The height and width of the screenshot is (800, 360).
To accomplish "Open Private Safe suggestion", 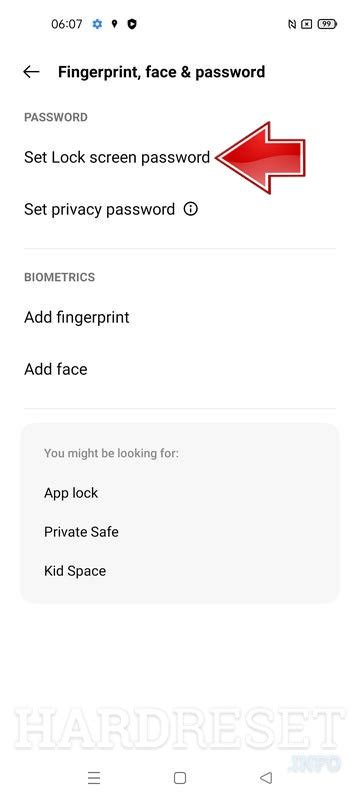I will (x=81, y=532).
